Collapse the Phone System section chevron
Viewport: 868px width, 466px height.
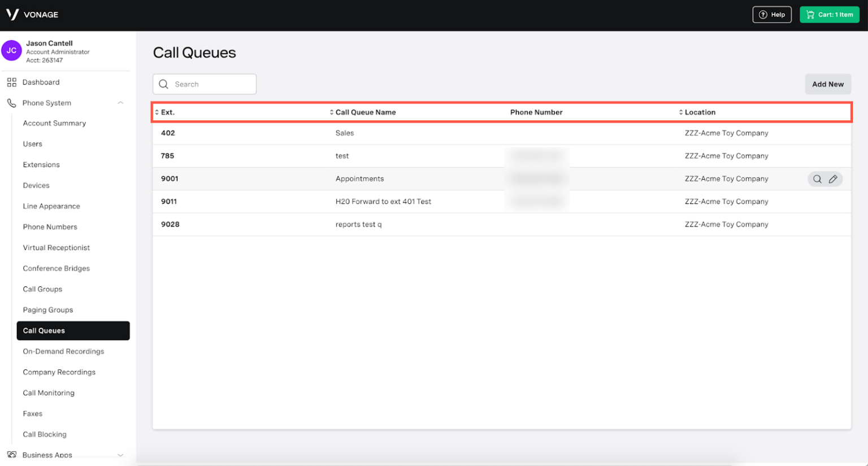120,103
